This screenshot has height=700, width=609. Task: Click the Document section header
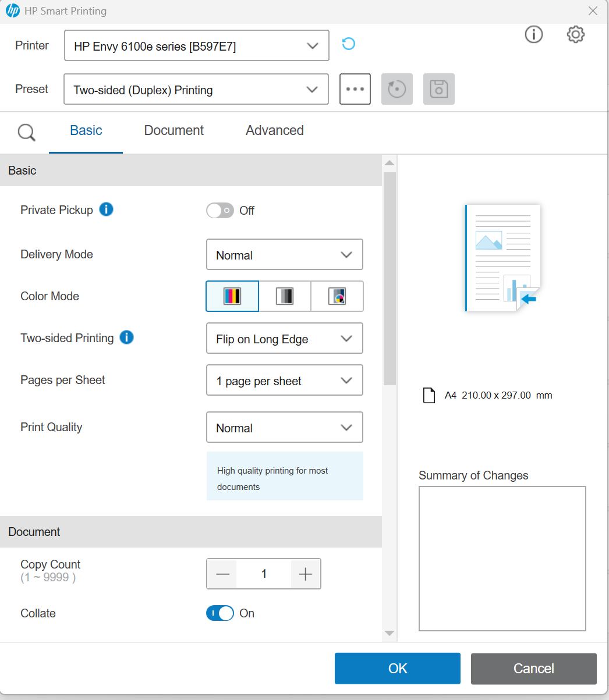click(191, 532)
